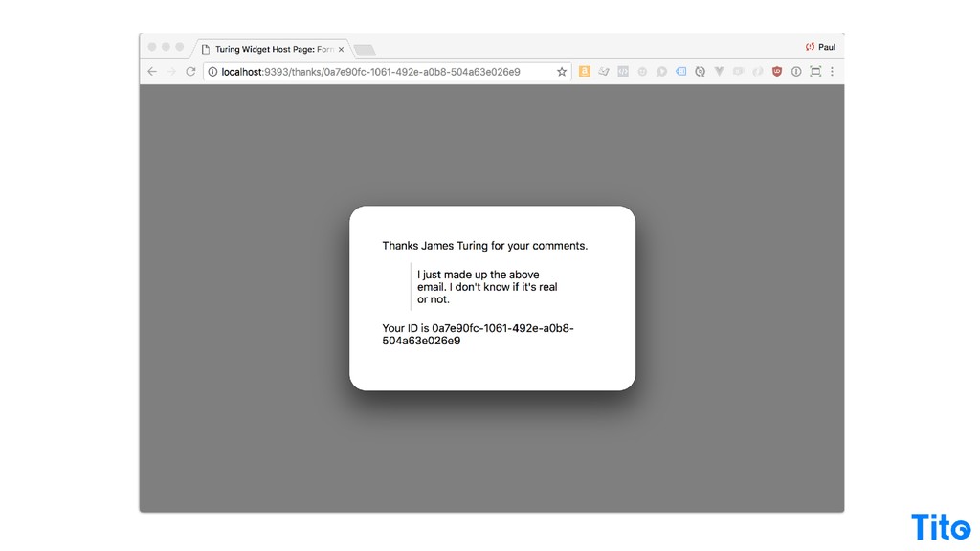Click the Thanks James Turing message
The image size is (980, 551).
tap(485, 246)
